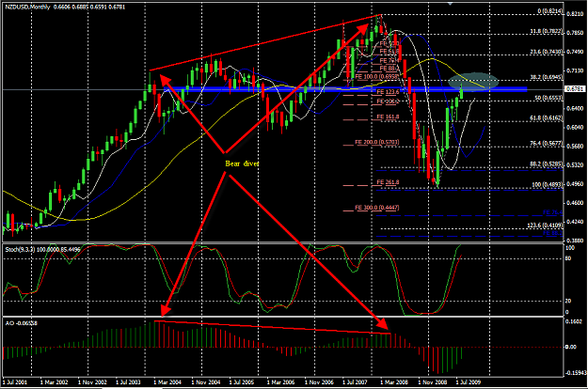Click price axis value 0.7130

point(575,70)
